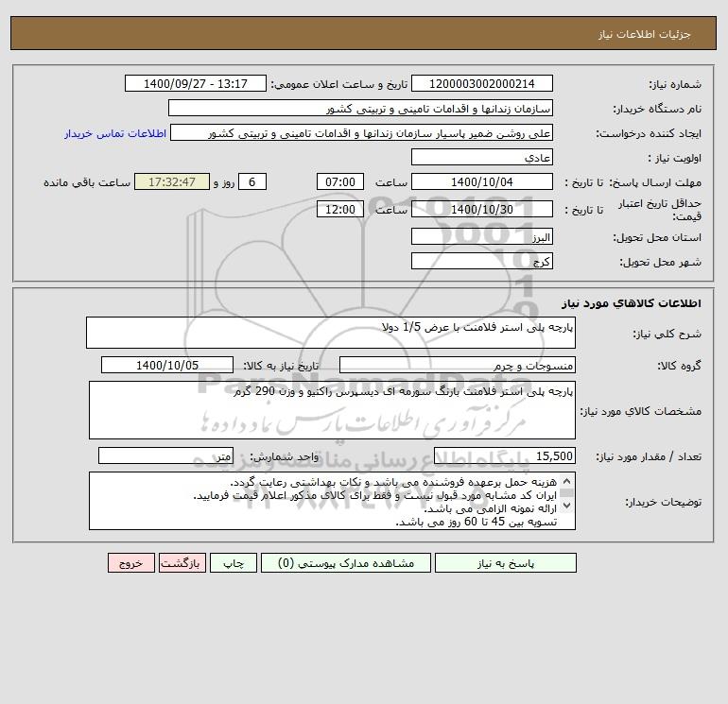This screenshot has height=704, width=728.
Task: Click the شماره نیاز label
Action: 675,84
